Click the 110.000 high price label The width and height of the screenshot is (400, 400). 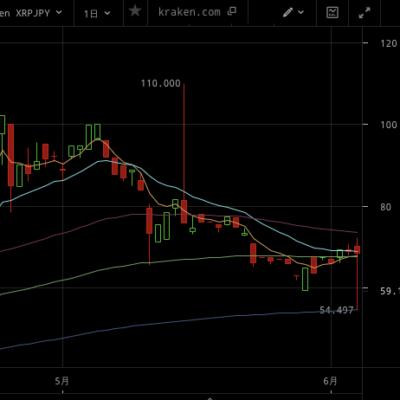coord(161,83)
